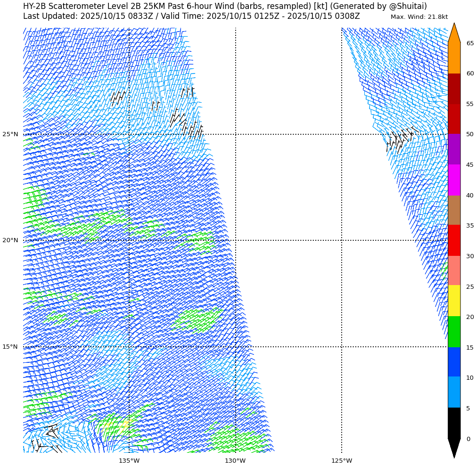Pick the magenta 40-45 kt colorbar band
476x466 pixels.
pos(454,180)
